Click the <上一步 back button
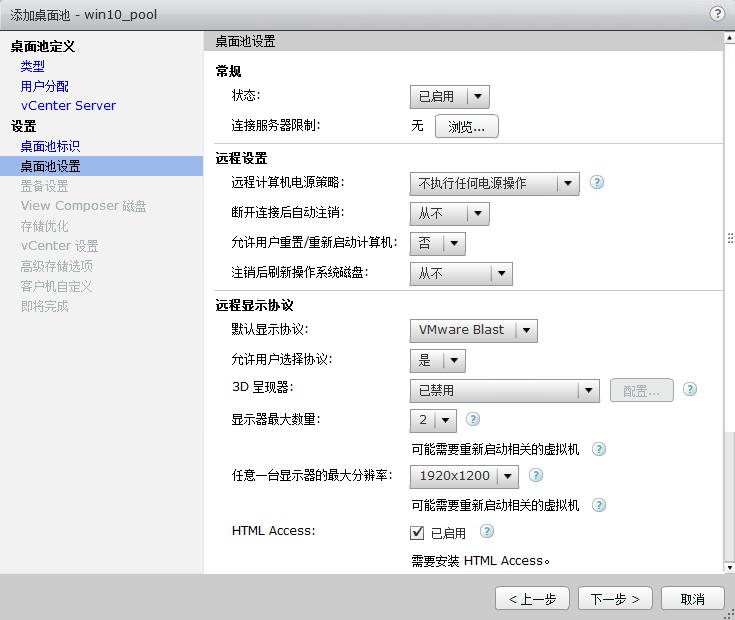The width and height of the screenshot is (735, 620). (532, 599)
